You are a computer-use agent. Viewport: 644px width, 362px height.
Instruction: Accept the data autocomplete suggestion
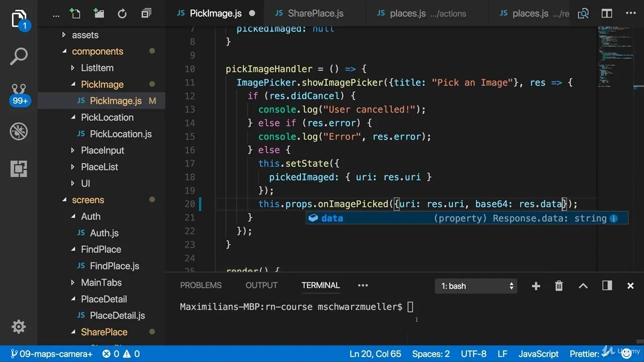point(467,218)
